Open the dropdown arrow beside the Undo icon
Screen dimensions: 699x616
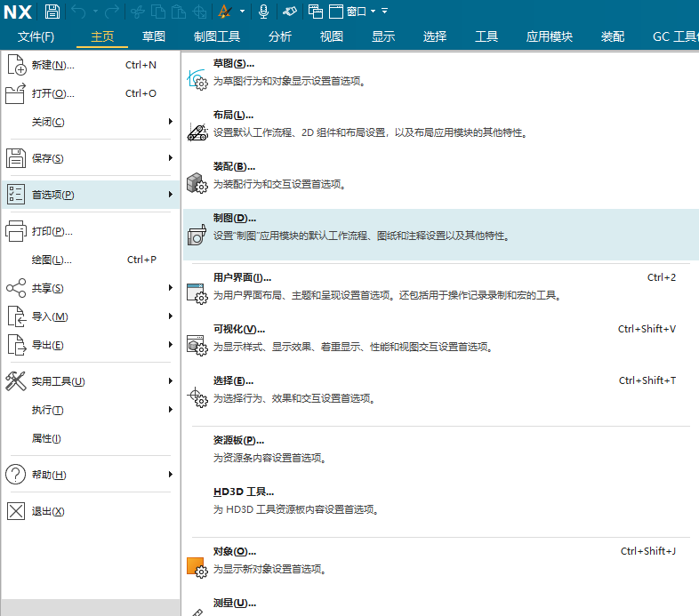point(95,12)
